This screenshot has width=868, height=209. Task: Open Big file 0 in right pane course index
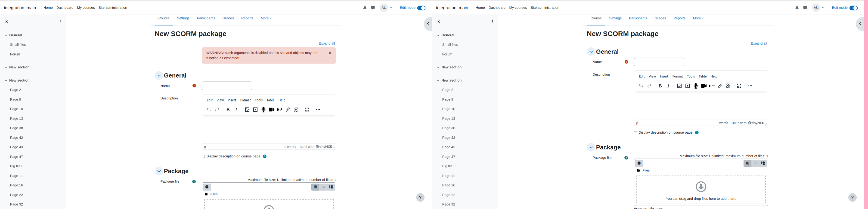[449, 166]
